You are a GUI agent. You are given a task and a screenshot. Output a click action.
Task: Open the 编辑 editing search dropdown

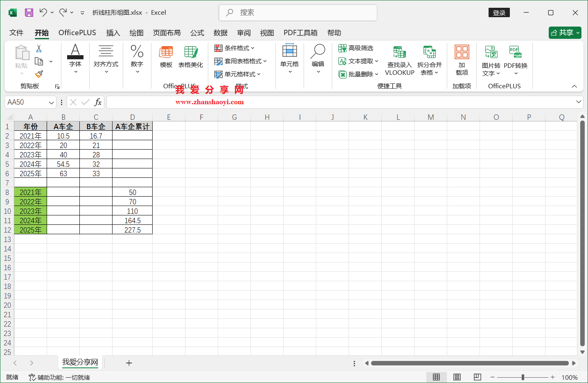click(318, 59)
